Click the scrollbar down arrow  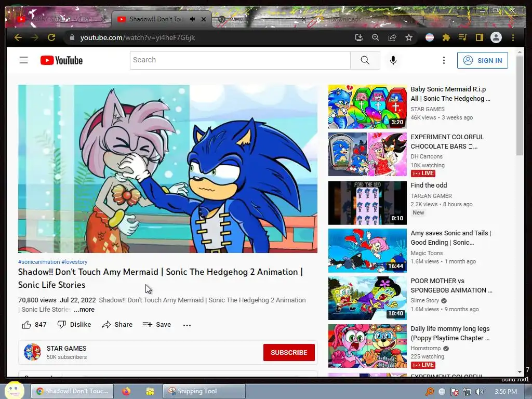tap(520, 372)
